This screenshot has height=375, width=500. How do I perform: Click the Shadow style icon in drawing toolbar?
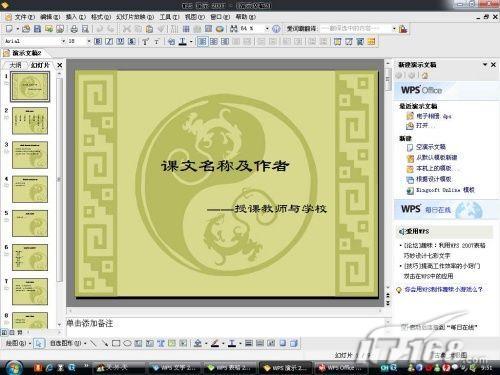[x=283, y=343]
